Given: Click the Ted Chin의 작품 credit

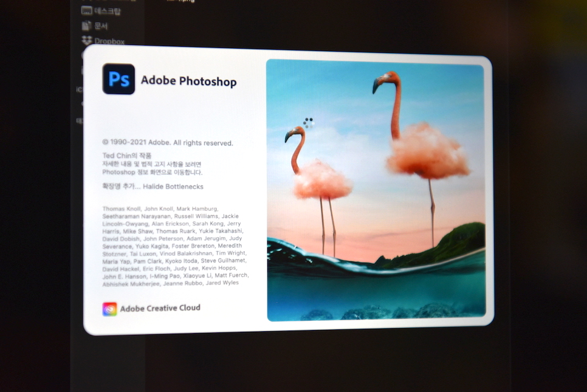Looking at the screenshot, I should (127, 156).
